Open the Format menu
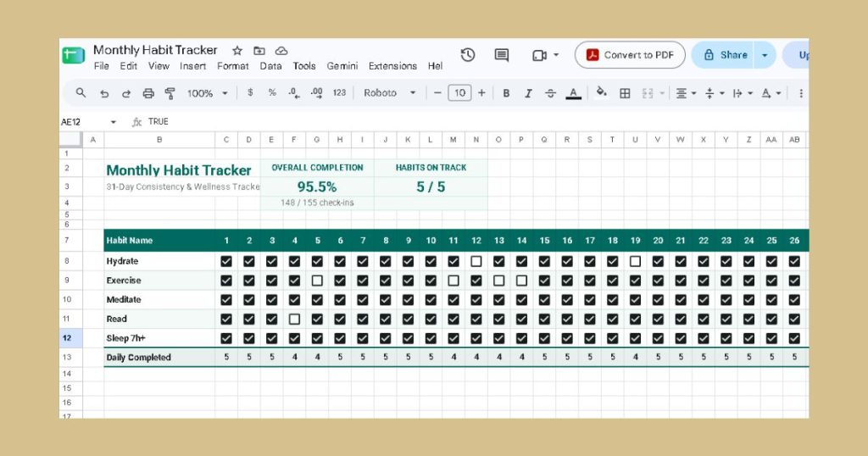Viewport: 868px width, 456px height. [x=232, y=66]
